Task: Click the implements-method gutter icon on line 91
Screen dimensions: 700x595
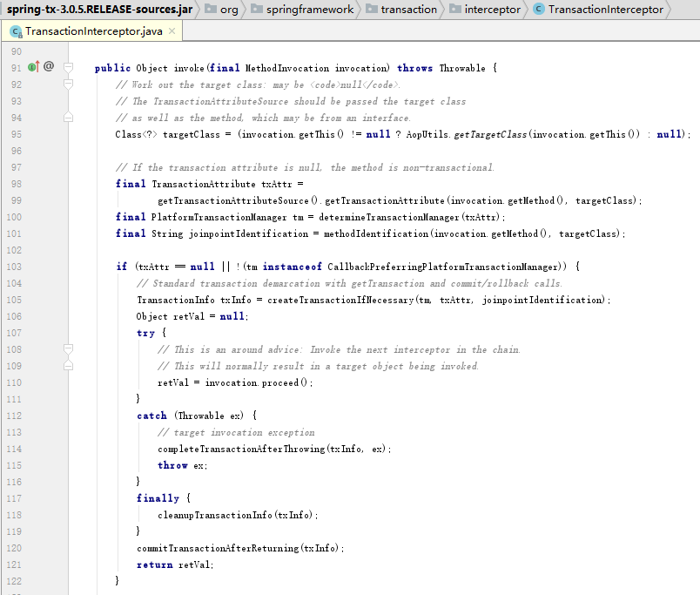Action: (x=33, y=67)
